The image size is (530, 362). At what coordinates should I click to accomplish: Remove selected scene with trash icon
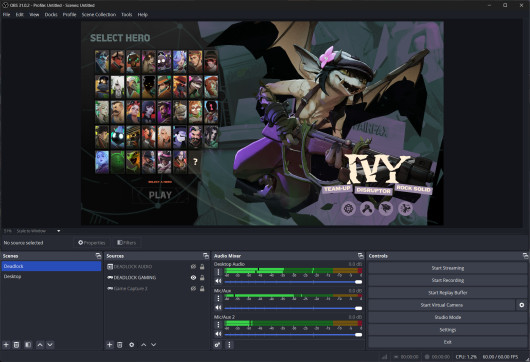[16, 345]
